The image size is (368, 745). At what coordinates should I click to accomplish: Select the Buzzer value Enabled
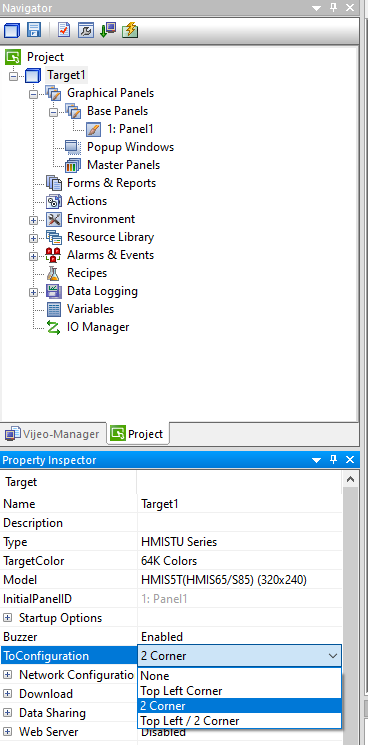tap(239, 637)
